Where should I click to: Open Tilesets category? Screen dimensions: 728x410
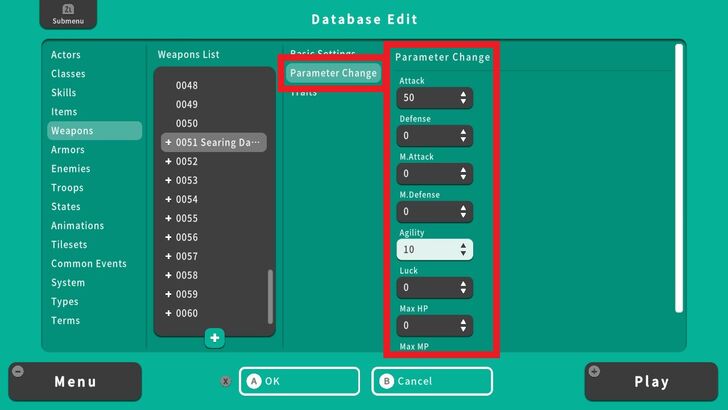69,245
